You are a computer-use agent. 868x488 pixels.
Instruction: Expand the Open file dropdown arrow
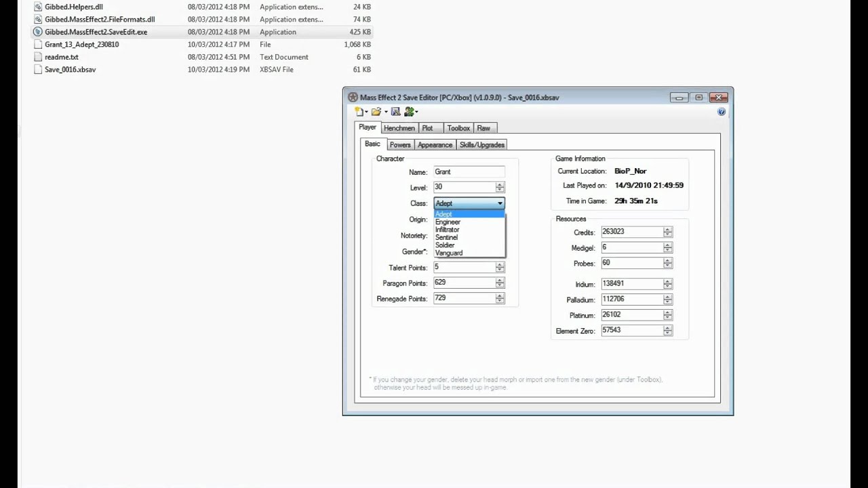(x=385, y=112)
